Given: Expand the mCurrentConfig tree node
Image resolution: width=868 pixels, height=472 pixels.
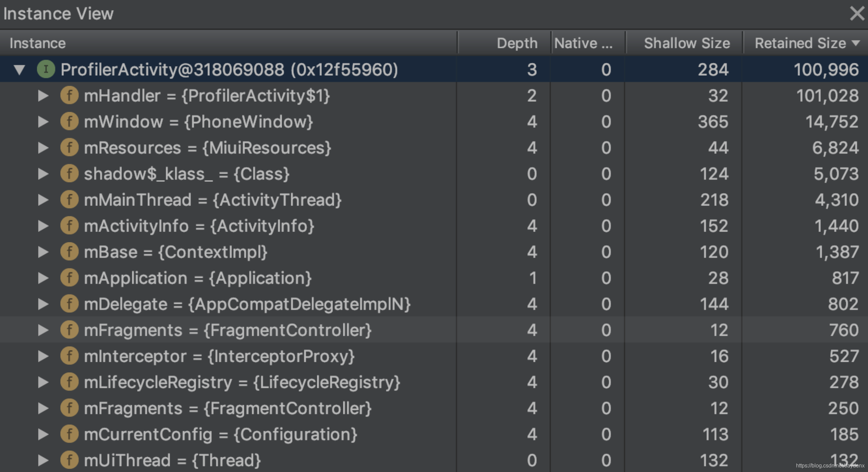Looking at the screenshot, I should tap(43, 435).
